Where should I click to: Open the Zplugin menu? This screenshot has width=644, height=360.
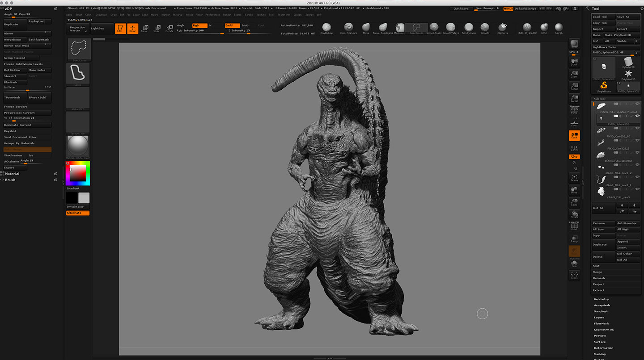coord(298,15)
